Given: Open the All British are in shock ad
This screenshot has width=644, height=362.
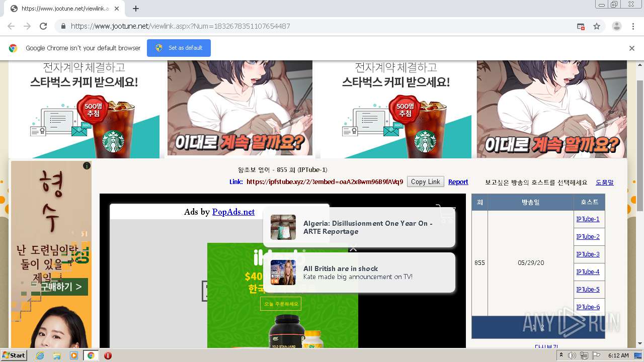Looking at the screenshot, I should (359, 273).
